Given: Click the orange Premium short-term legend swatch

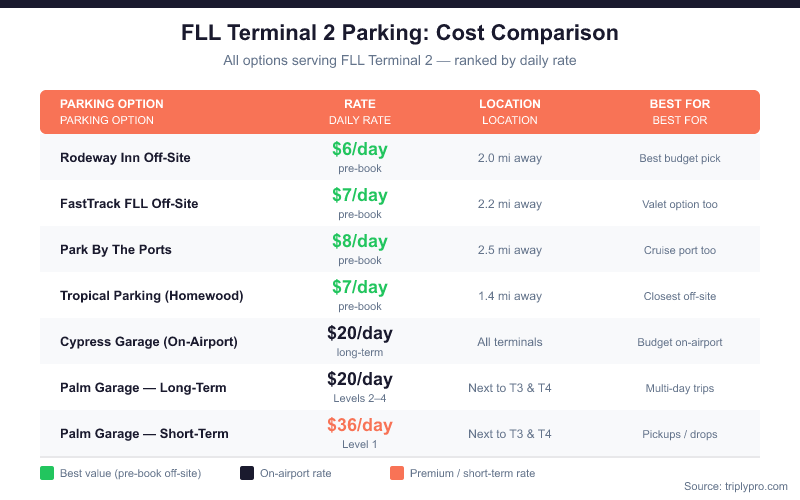Looking at the screenshot, I should 397,473.
